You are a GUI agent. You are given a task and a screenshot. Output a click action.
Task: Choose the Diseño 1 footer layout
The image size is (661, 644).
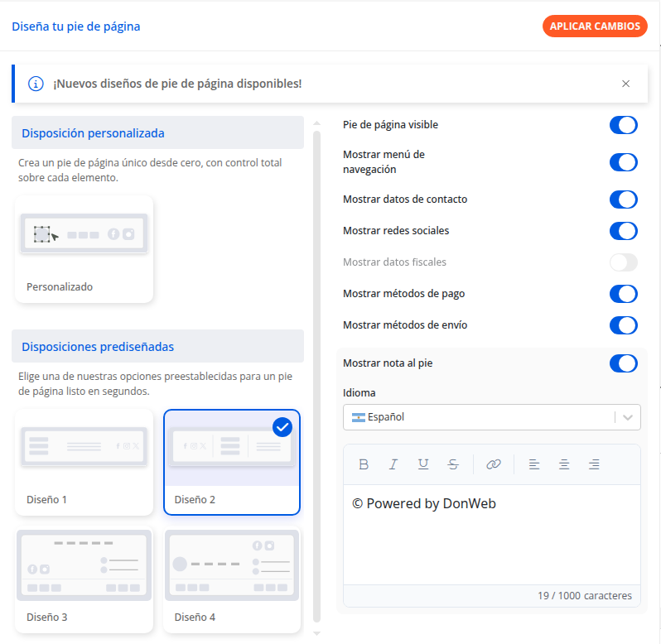[84, 462]
